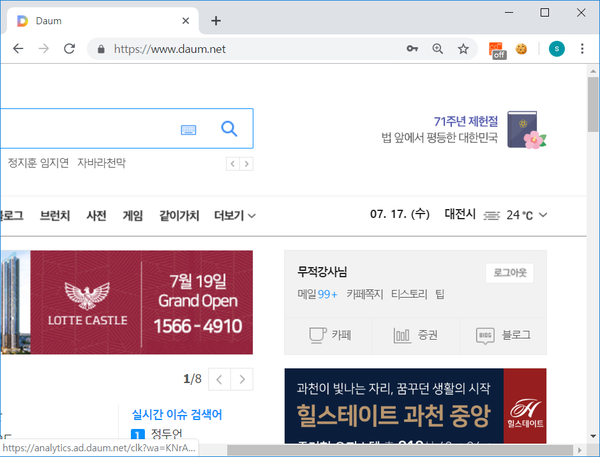Show previous suggested search keywords

click(x=233, y=164)
